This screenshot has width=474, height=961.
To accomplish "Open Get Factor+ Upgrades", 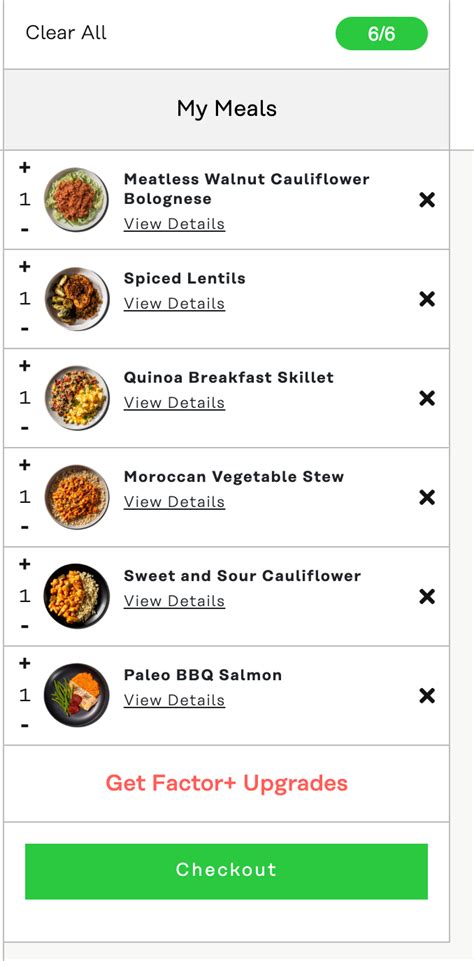I will 226,783.
